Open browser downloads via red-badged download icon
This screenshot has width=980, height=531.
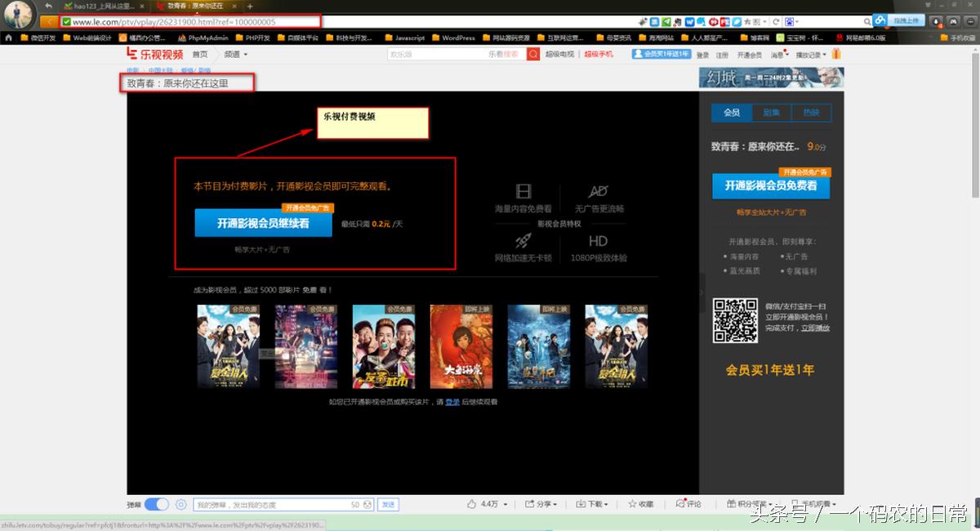click(x=935, y=21)
